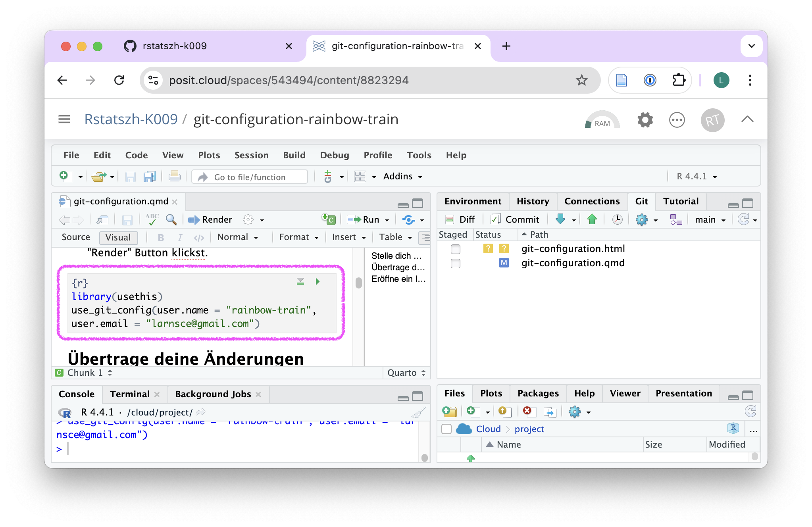Switch to the Packages tab
The width and height of the screenshot is (812, 527).
[538, 393]
